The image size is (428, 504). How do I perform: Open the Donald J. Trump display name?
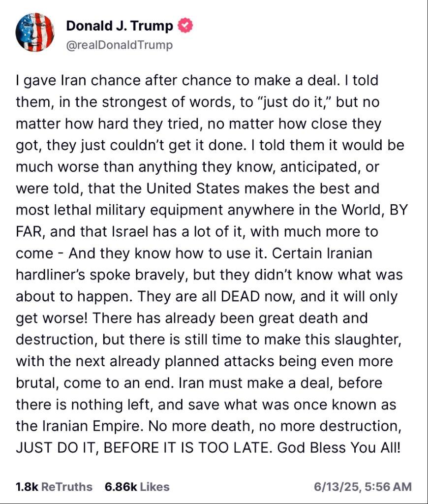click(120, 26)
